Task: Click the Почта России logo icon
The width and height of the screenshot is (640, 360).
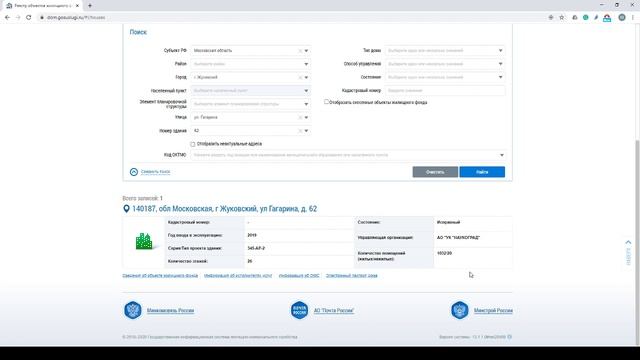Action: (x=299, y=310)
